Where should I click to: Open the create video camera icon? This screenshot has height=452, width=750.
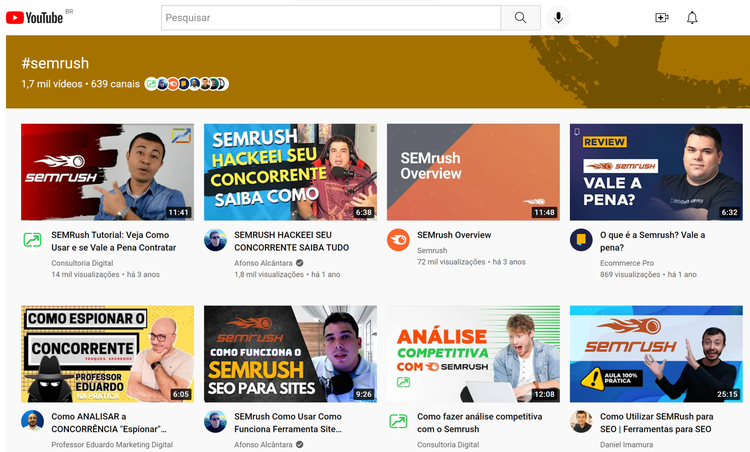(662, 18)
